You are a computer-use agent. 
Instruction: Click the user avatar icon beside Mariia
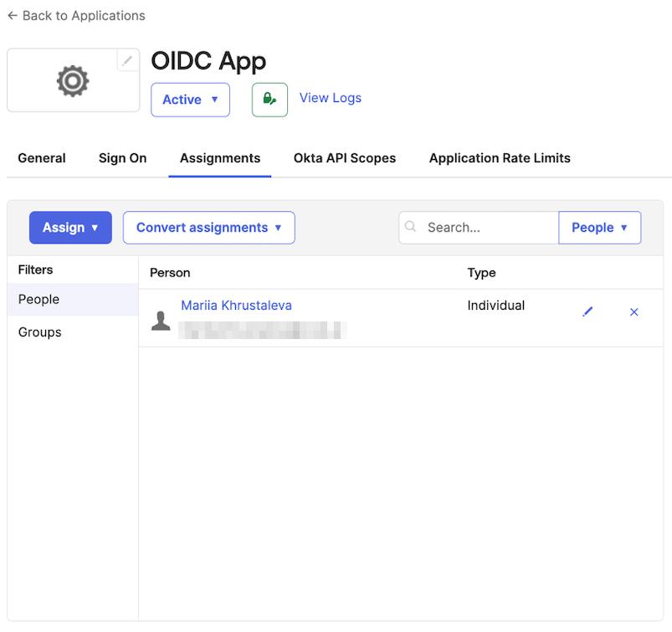(161, 321)
